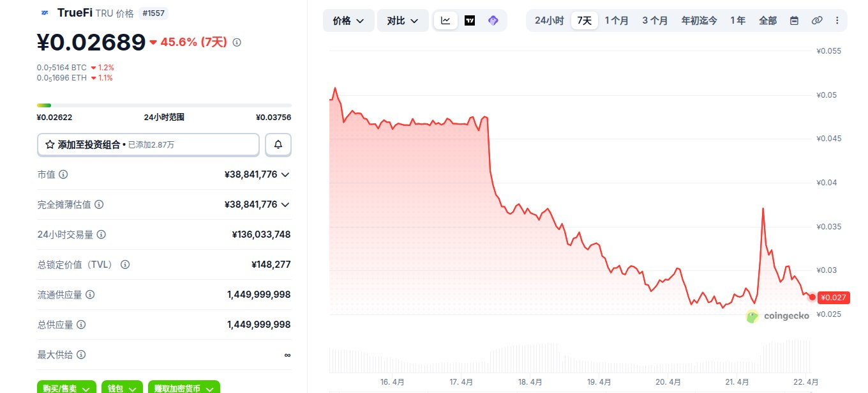868x393 pixels.
Task: Click the 16. 4月 axis label
Action: (x=392, y=382)
